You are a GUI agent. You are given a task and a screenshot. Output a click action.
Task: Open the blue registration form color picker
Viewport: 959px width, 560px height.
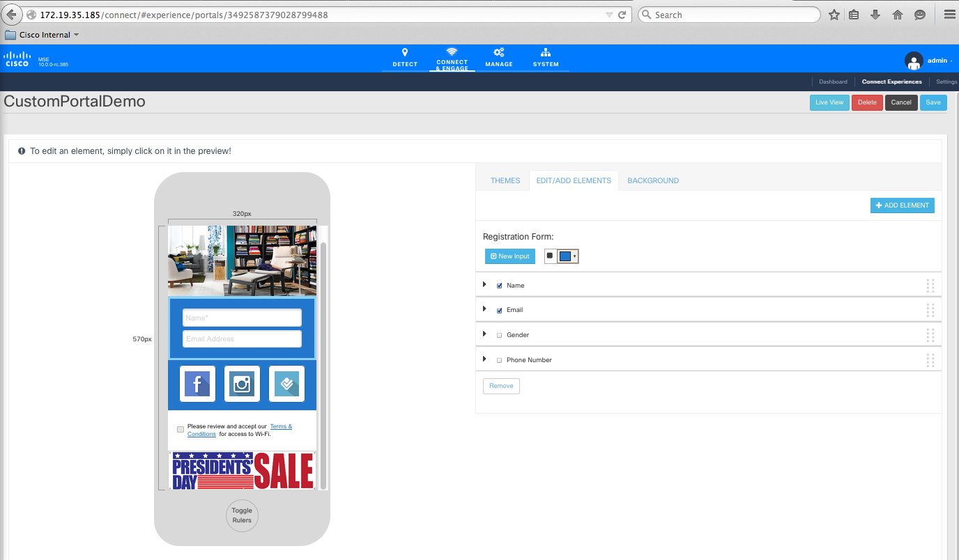point(568,256)
